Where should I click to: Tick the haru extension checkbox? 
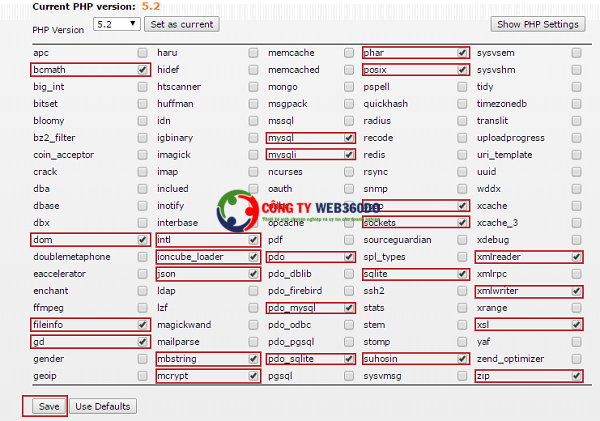(253, 53)
